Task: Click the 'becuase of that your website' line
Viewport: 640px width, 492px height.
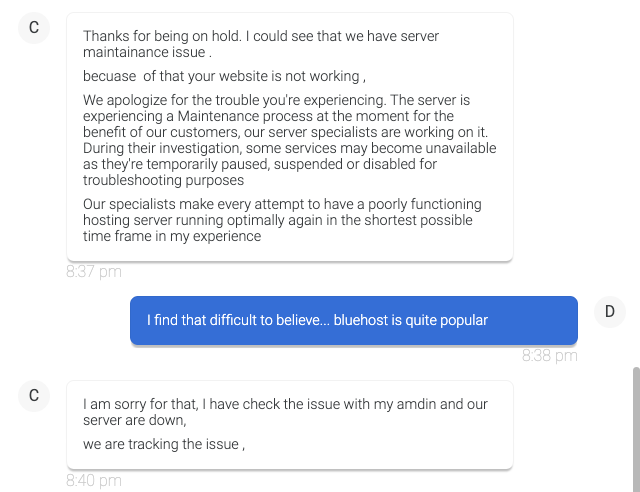Action: (x=224, y=76)
